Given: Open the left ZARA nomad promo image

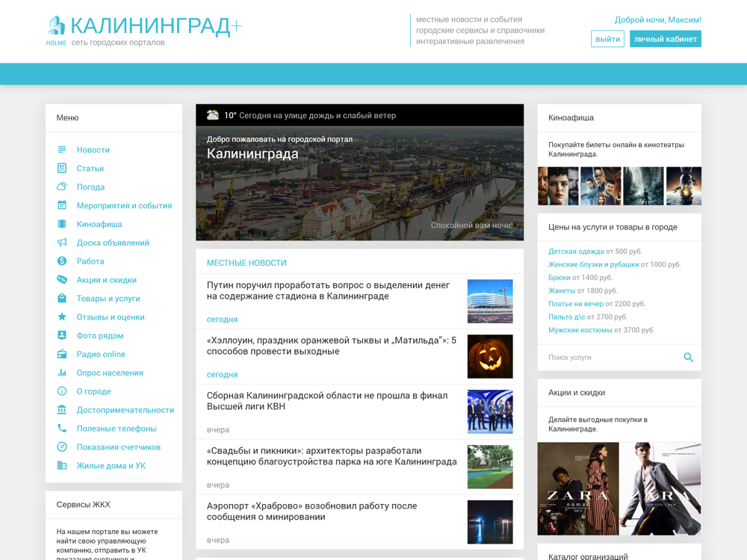Looking at the screenshot, I should pyautogui.click(x=578, y=488).
